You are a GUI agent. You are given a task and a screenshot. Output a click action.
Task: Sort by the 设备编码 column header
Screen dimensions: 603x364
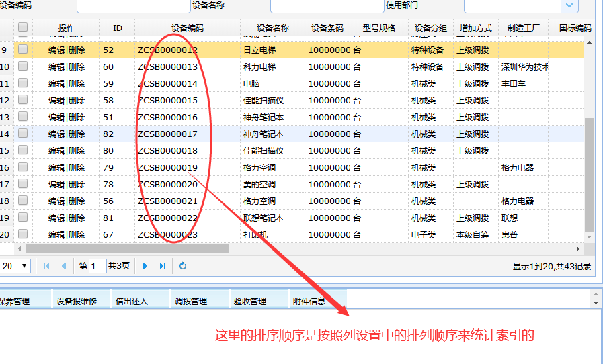pos(187,28)
